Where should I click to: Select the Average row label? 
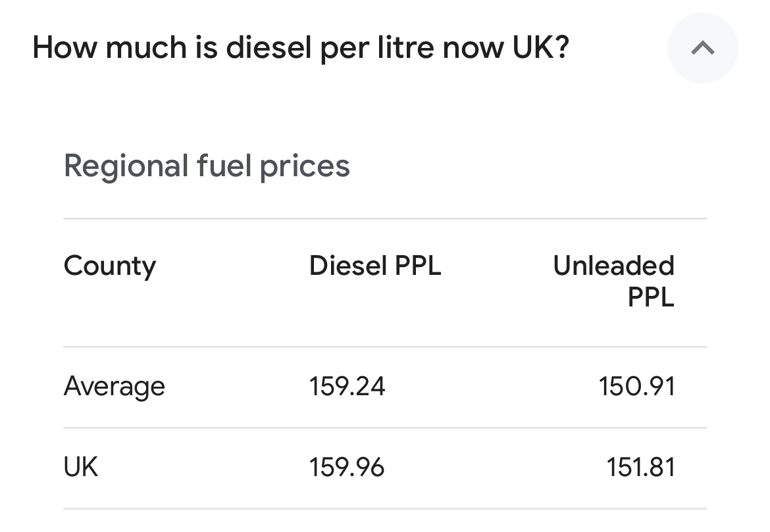115,386
